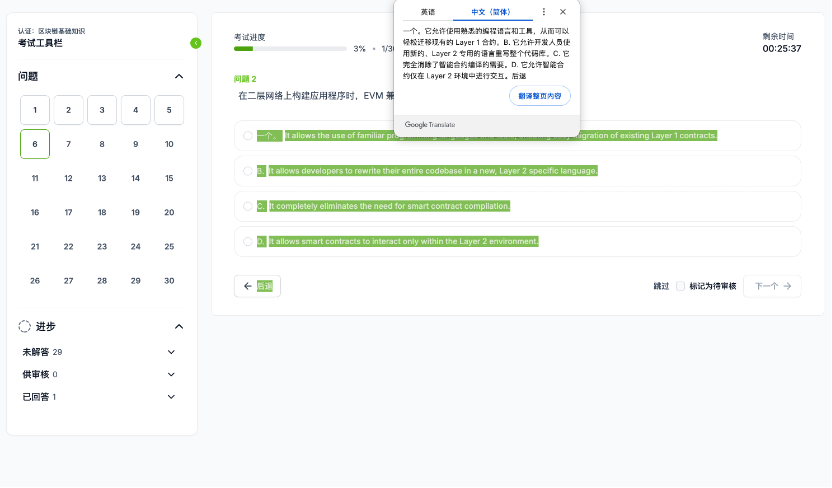
Task: Click the 下一个 next button
Action: 772,286
